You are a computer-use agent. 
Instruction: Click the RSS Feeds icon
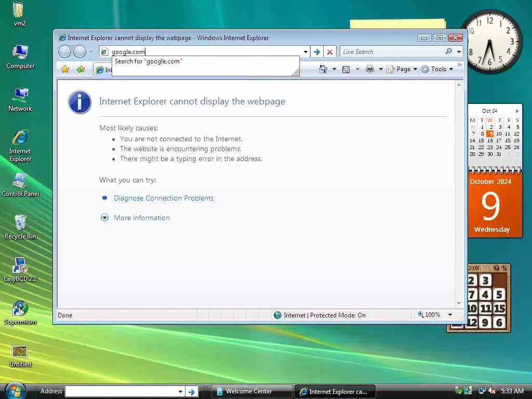pos(346,70)
